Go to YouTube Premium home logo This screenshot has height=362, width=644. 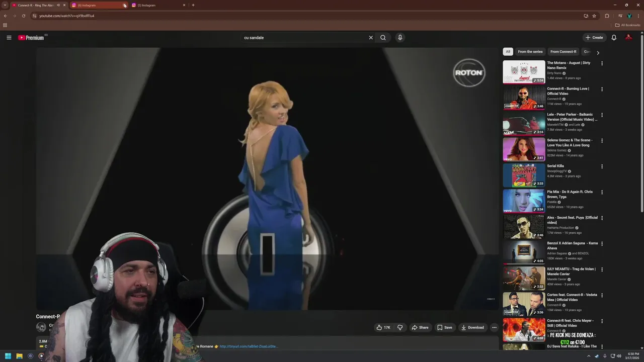tap(31, 38)
